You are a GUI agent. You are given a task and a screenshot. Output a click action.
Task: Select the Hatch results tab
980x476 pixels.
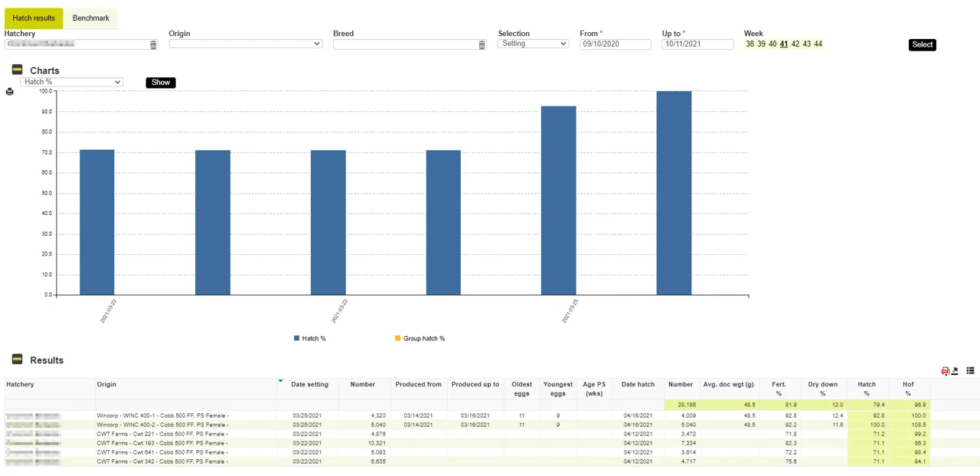click(34, 18)
